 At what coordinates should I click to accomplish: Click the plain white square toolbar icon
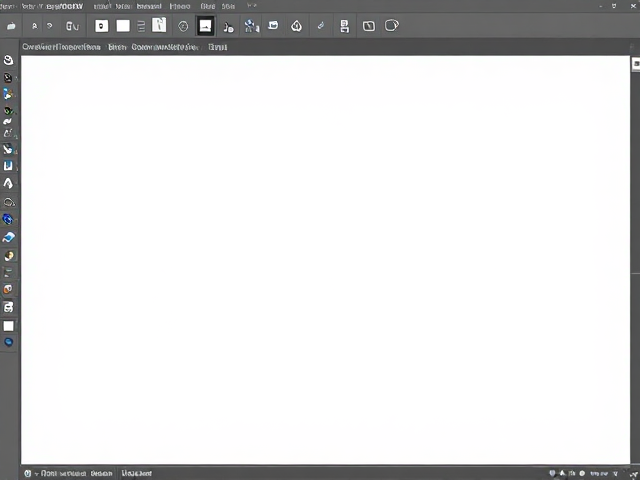pos(123,26)
